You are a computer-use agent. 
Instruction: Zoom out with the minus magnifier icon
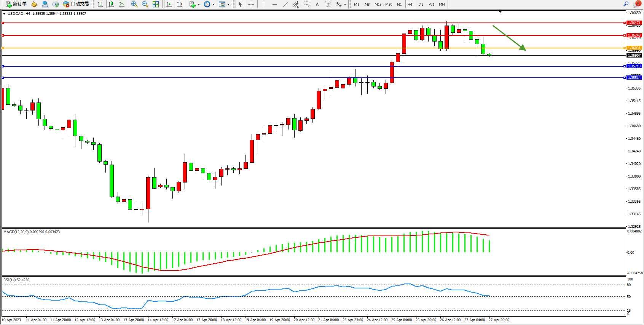[x=145, y=4]
